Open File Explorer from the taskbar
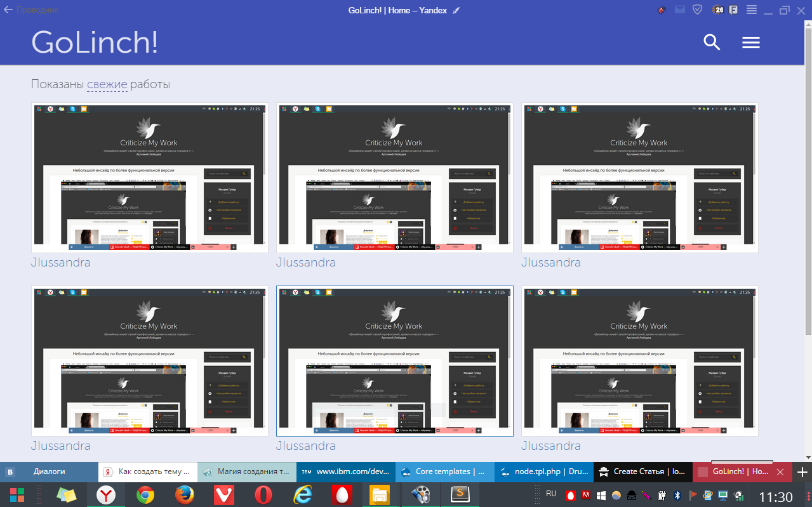812x507 pixels. coord(380,495)
